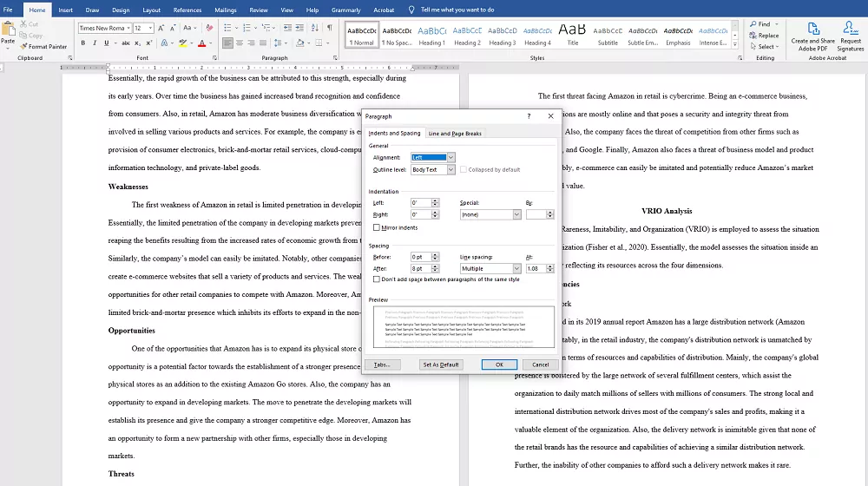Image resolution: width=868 pixels, height=486 pixels.
Task: Apply Superscript formatting
Action: pos(149,43)
